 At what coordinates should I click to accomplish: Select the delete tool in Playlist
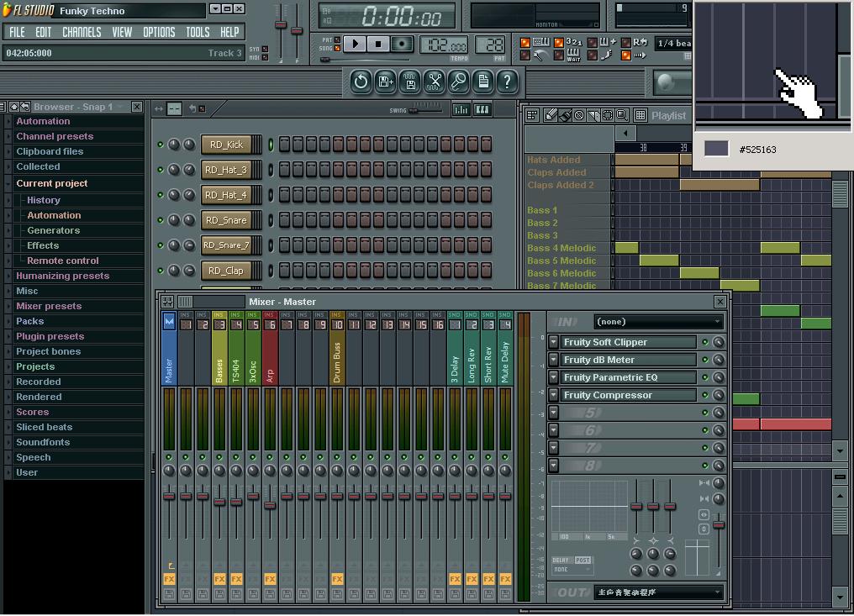click(x=579, y=115)
